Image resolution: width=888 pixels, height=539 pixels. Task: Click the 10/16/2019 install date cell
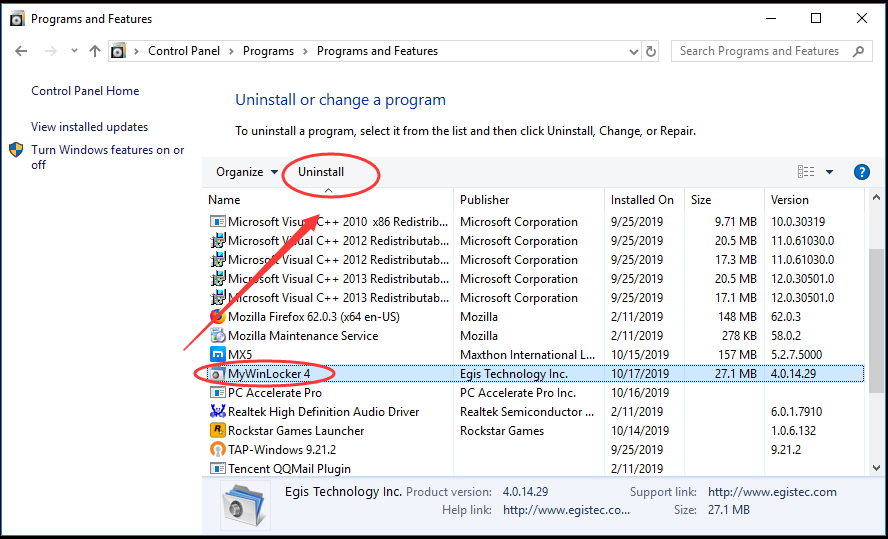pos(640,392)
